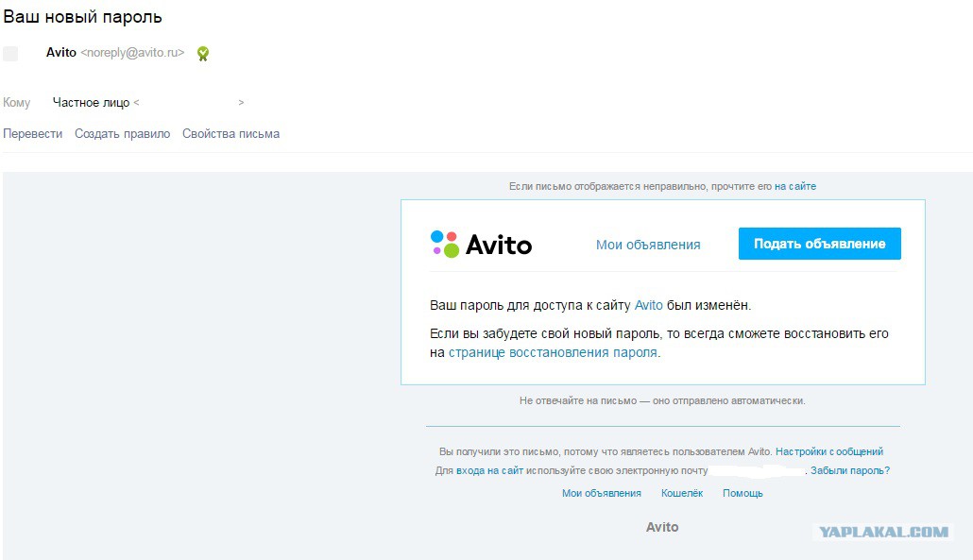Open Мои объявления in the email header

pos(648,245)
